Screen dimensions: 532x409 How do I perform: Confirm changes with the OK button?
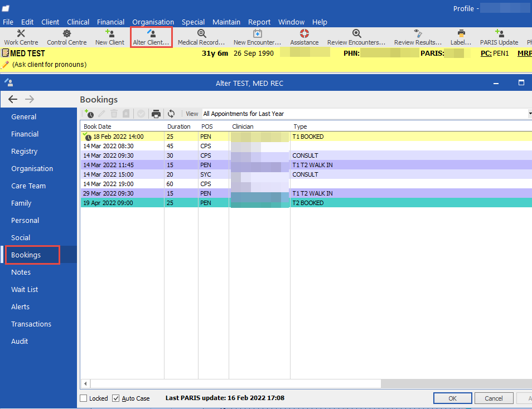pos(452,398)
